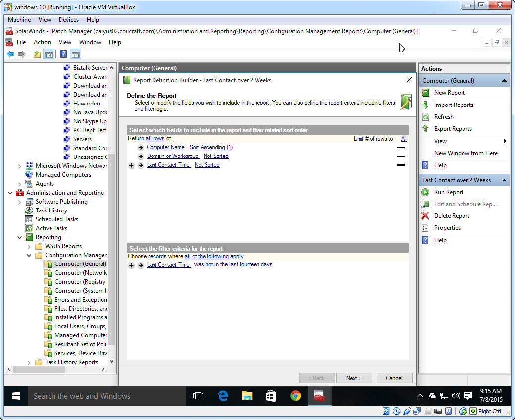Click the plus icon beside Last Contact Time field
The image size is (515, 420).
tap(131, 165)
